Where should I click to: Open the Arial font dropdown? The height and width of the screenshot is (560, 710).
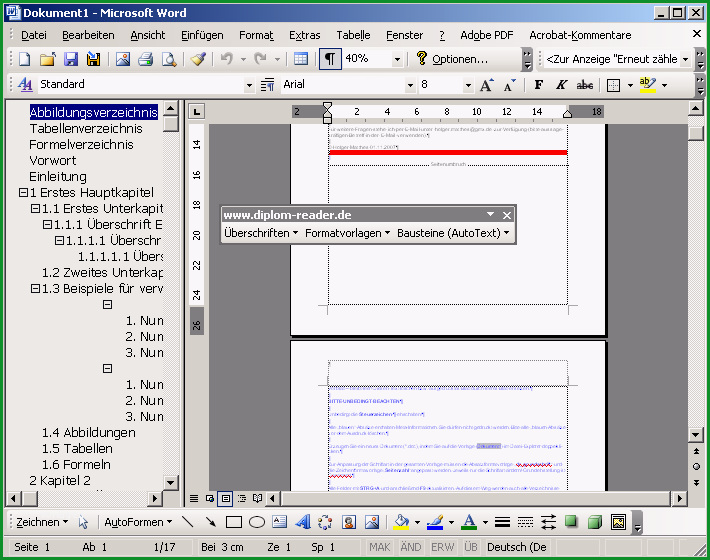coord(410,85)
